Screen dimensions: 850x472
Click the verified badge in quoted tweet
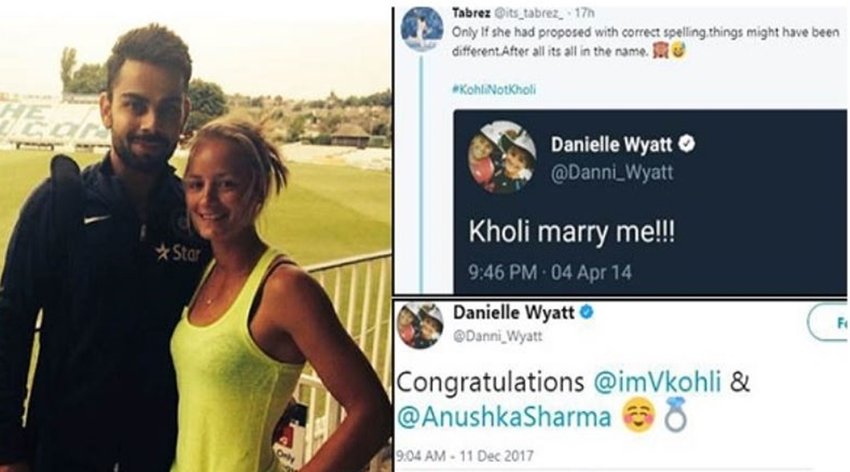[687, 144]
